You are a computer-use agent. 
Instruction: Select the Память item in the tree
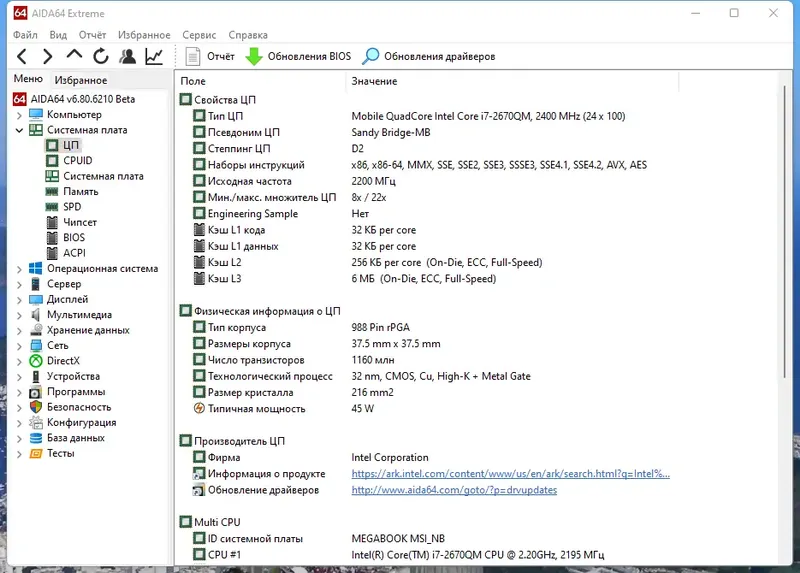pyautogui.click(x=81, y=191)
